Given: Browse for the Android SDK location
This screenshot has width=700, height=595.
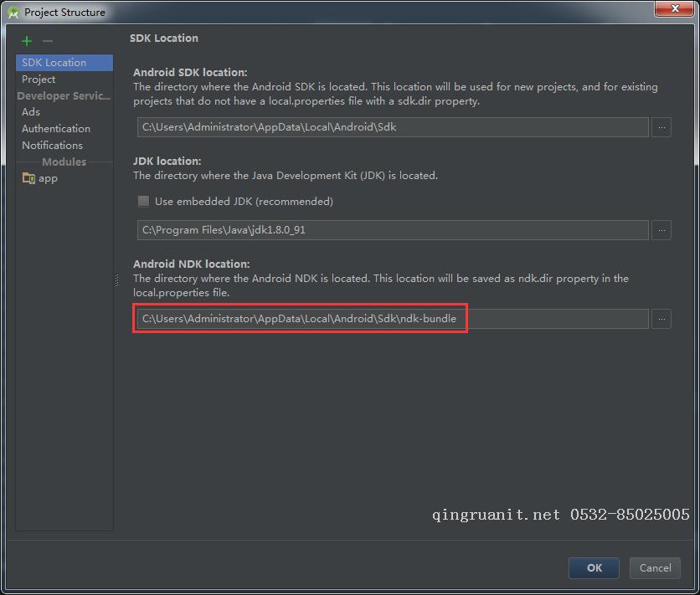Looking at the screenshot, I should coord(661,127).
